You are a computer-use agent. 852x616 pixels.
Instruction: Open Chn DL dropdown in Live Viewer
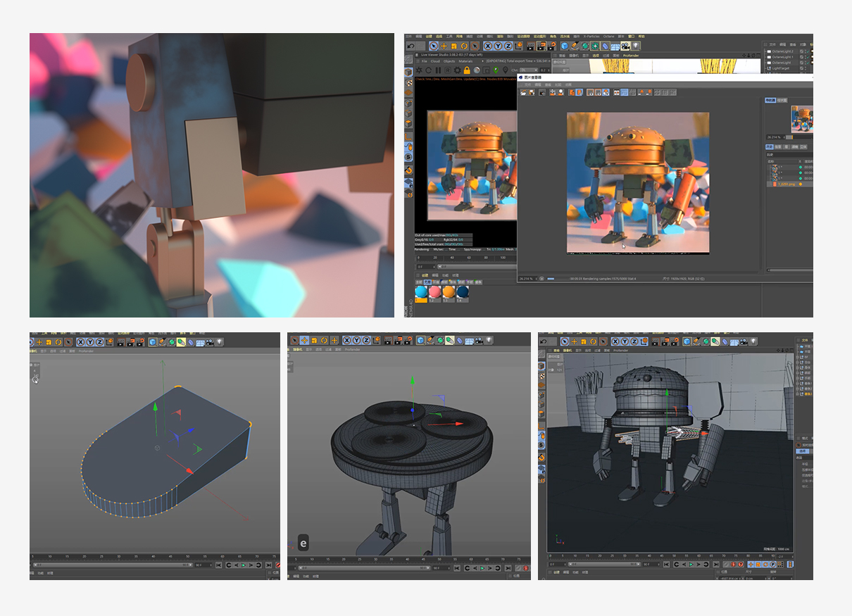tap(529, 70)
